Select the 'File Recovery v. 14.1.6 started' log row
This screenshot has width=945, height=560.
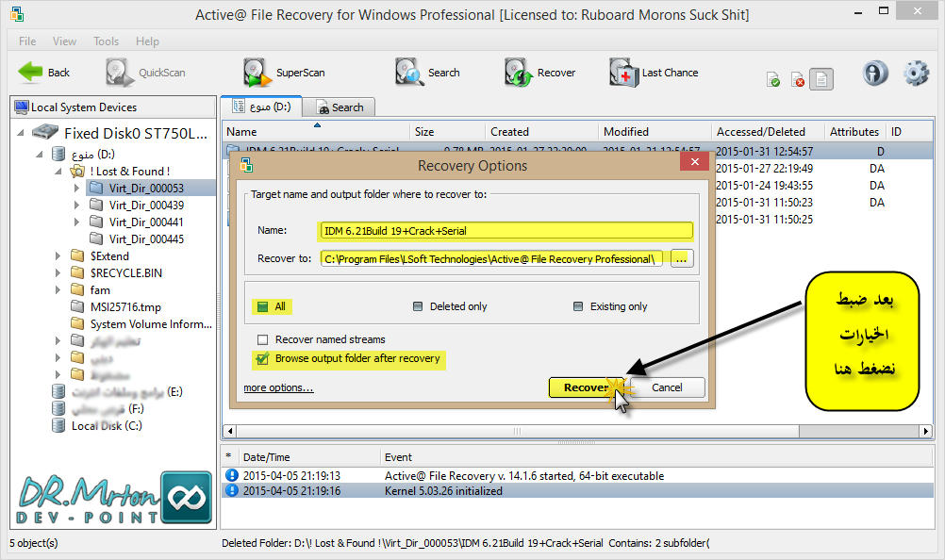577,476
